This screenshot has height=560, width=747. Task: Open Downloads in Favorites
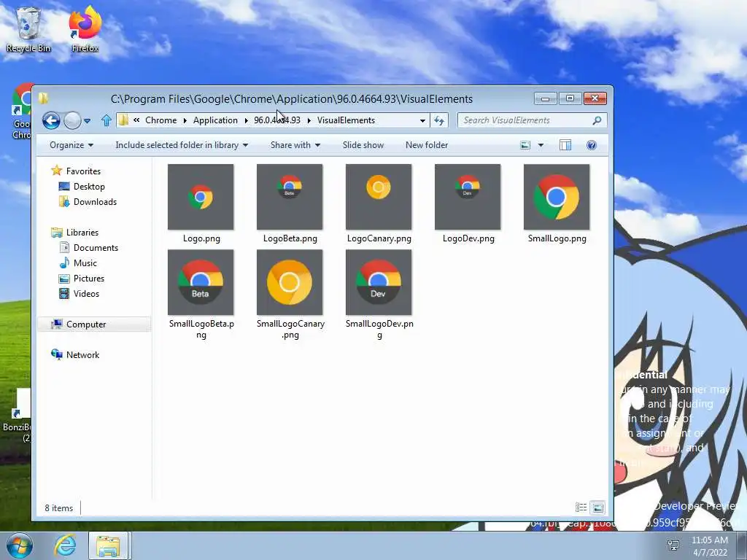click(95, 202)
